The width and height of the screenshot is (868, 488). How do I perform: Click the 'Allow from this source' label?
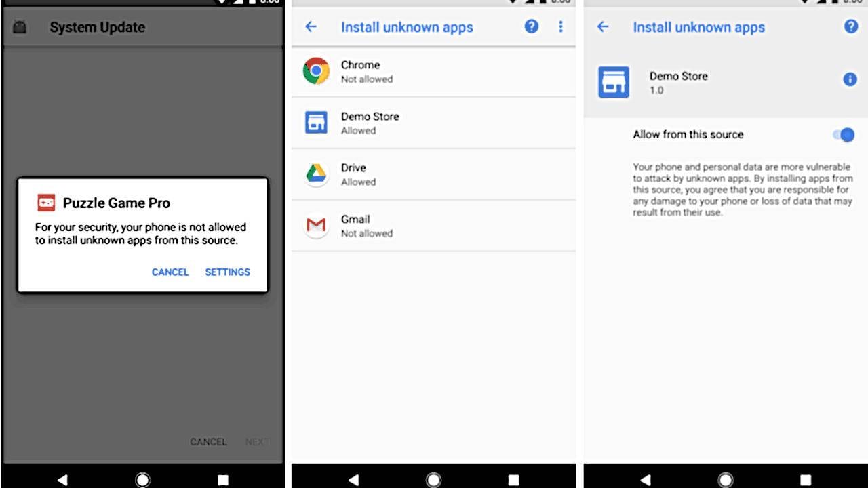tap(688, 134)
